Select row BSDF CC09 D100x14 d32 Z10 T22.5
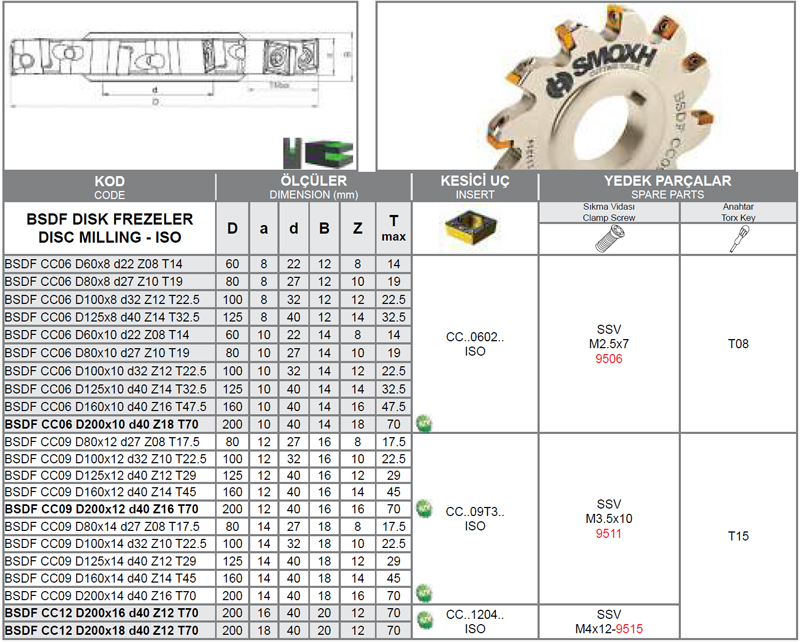The image size is (800, 642). click(207, 544)
